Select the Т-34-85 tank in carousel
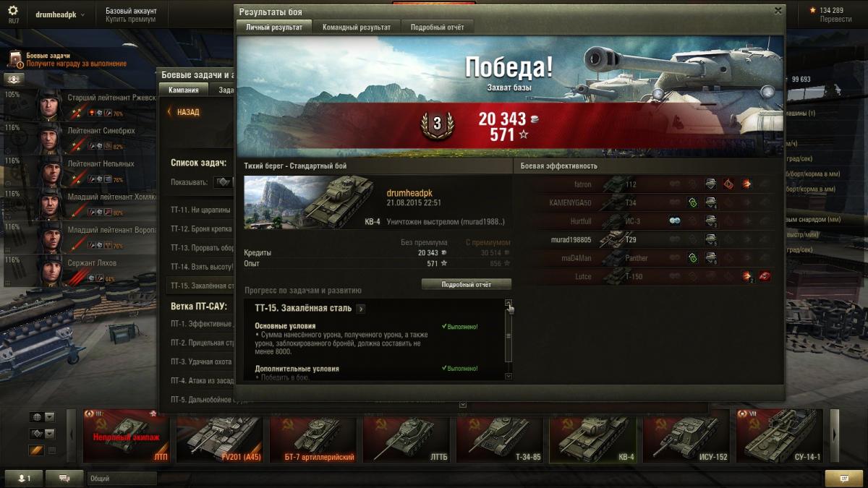This screenshot has width=868, height=488. point(501,435)
